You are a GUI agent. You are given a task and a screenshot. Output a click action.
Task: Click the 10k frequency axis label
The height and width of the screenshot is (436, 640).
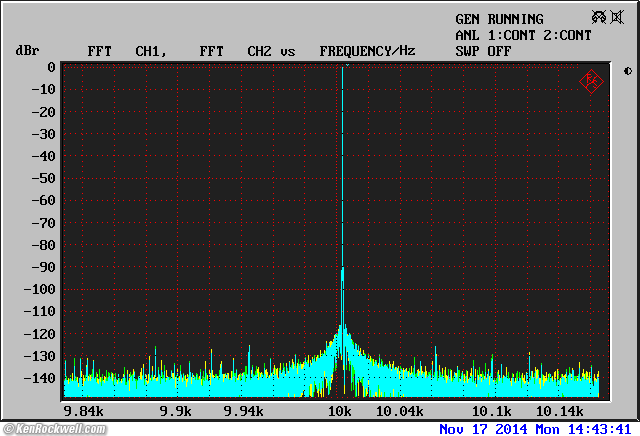tap(340, 411)
